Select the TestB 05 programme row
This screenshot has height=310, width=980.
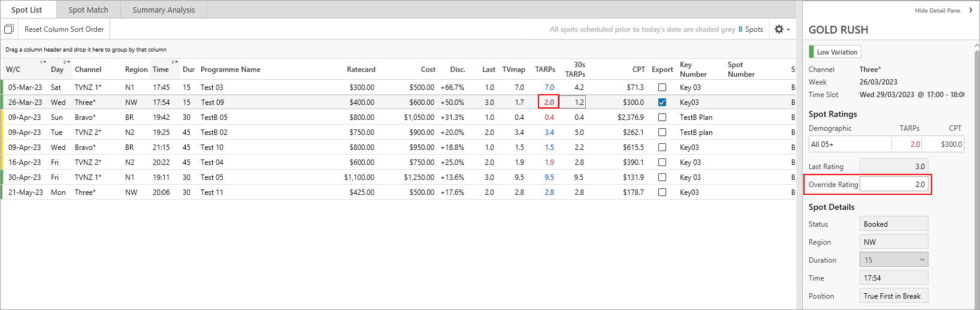pos(399,118)
